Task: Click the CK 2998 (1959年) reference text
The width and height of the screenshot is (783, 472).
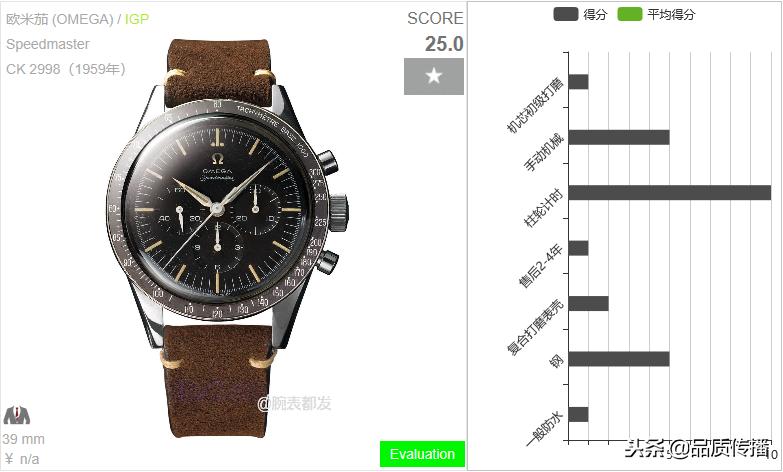Action: (x=66, y=69)
